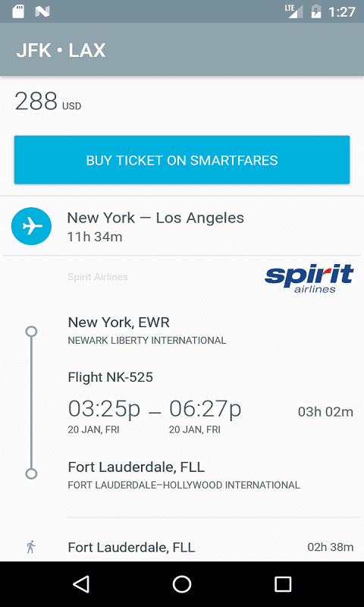Tap the arrival circle marker for FLL

click(x=31, y=473)
